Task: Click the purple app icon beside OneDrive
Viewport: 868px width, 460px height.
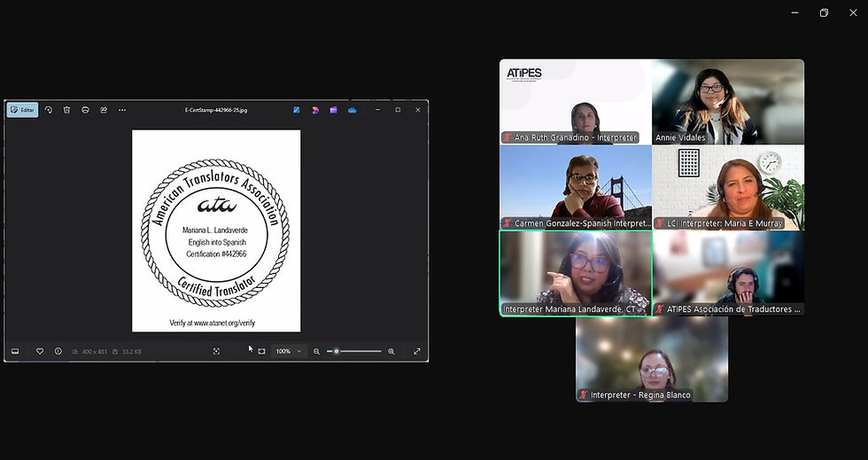Action: coord(333,110)
